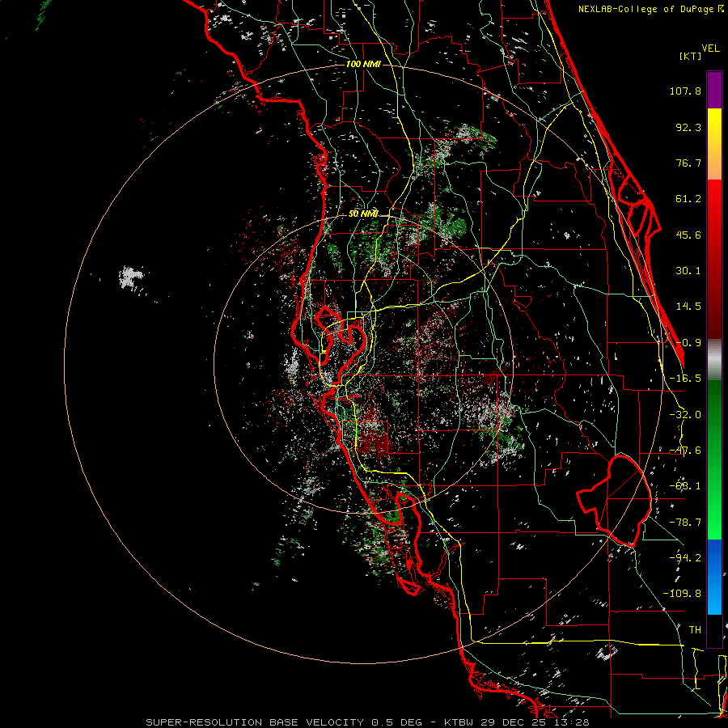Click the Super-Resolution Base Velocity caption text
Viewport: 728px width, 728px height.
pyautogui.click(x=367, y=722)
